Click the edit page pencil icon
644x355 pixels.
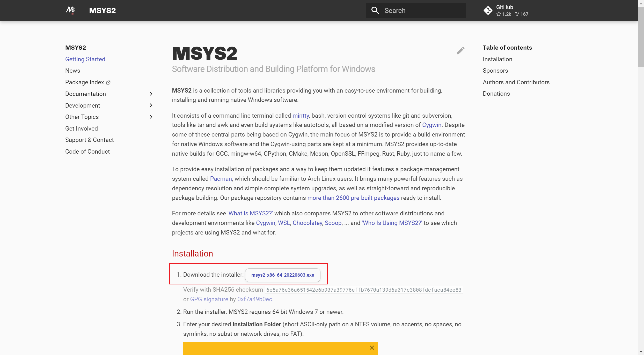click(x=460, y=50)
